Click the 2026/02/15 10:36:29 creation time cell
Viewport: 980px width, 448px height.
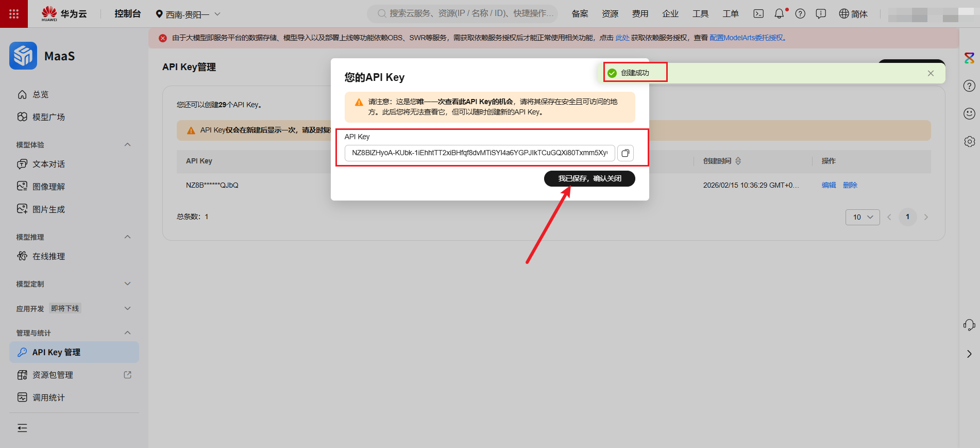[x=751, y=185]
